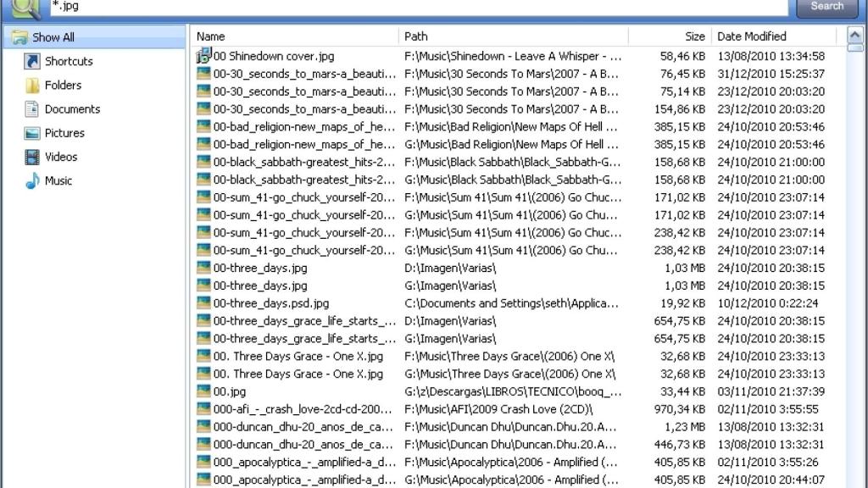
Task: Click the Show All icon in sidebar
Action: pyautogui.click(x=19, y=37)
